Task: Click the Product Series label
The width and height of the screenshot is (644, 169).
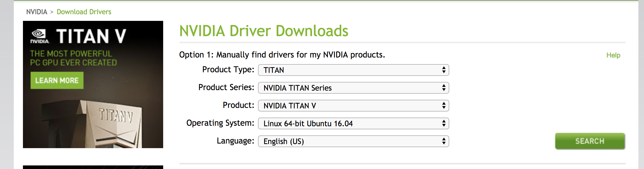Action: (226, 87)
